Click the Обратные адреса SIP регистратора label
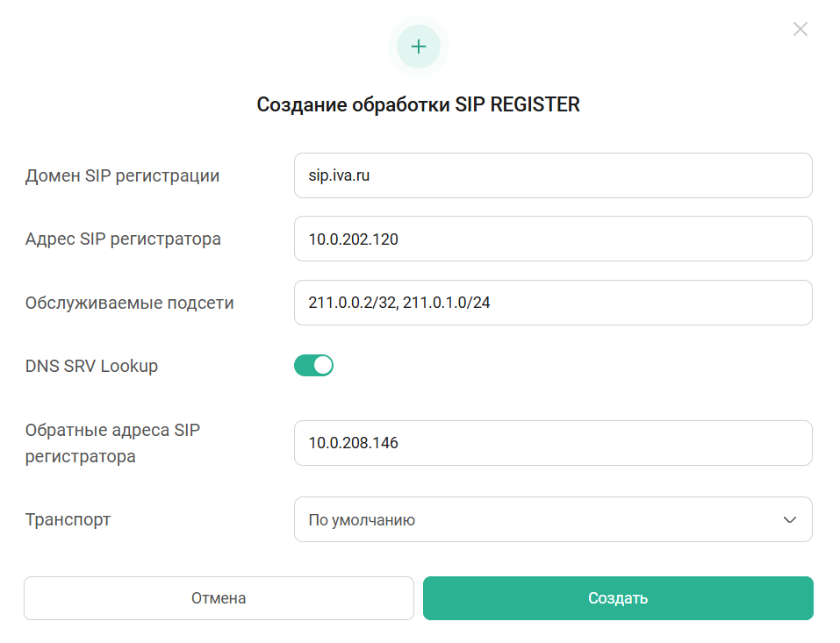The width and height of the screenshot is (840, 643). tap(114, 443)
